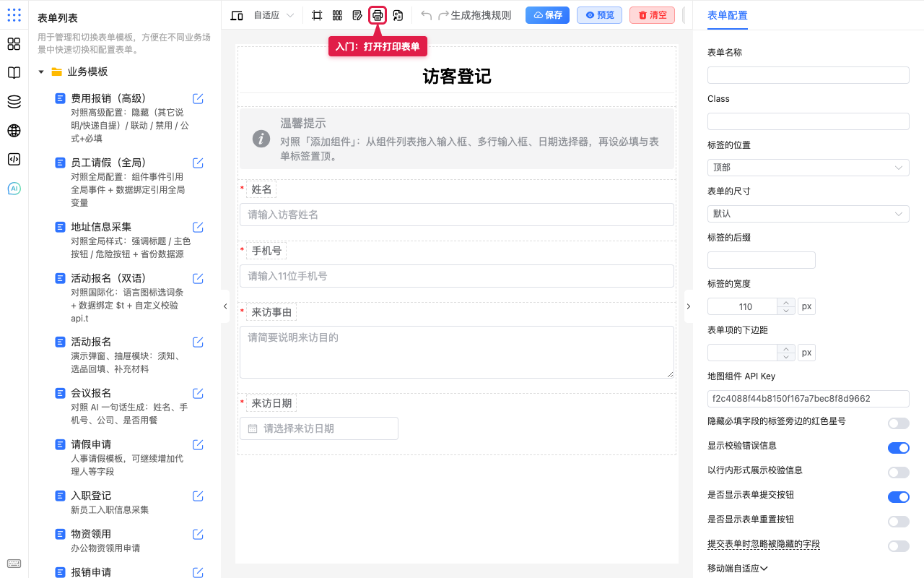Edit the 活动报名（双语） template
This screenshot has width=924, height=578.
(x=198, y=279)
